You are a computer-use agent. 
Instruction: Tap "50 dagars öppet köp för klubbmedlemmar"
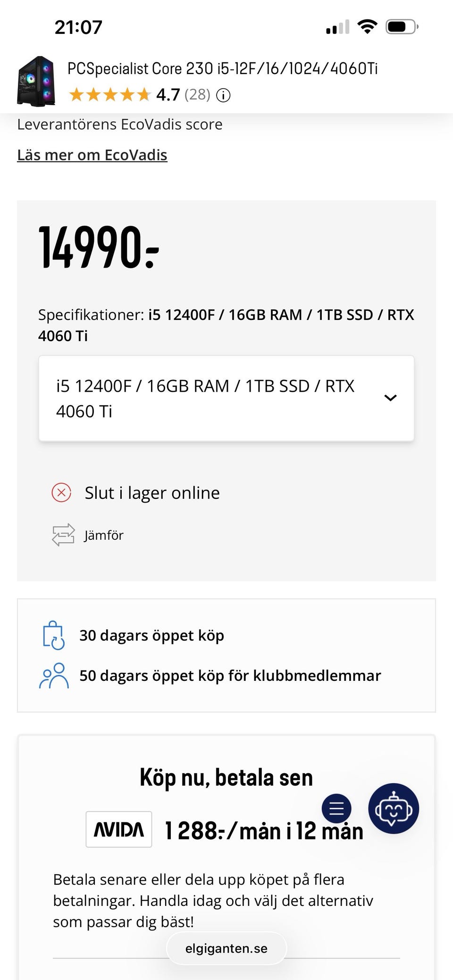pyautogui.click(x=230, y=676)
